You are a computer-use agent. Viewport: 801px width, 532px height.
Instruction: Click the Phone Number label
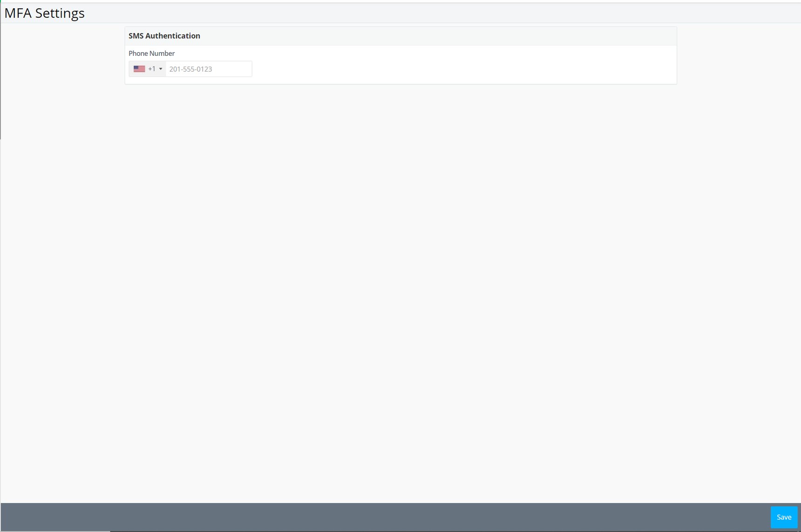(x=151, y=53)
